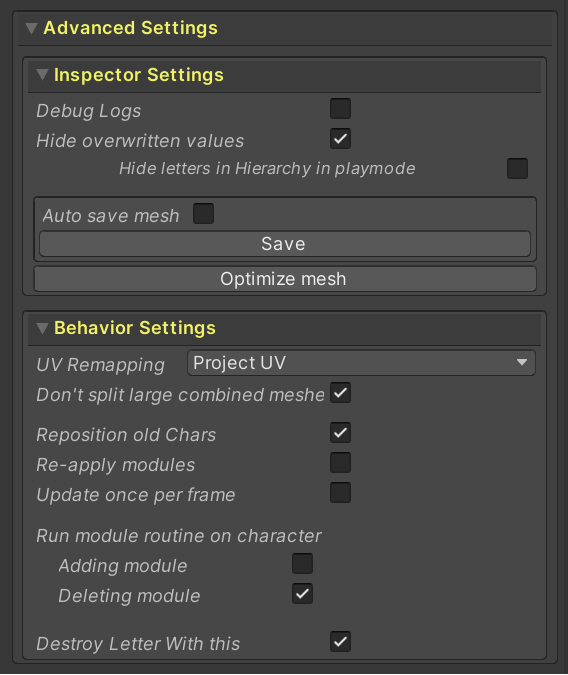
Task: Disable Reposition old Chars checkbox
Action: tap(340, 433)
